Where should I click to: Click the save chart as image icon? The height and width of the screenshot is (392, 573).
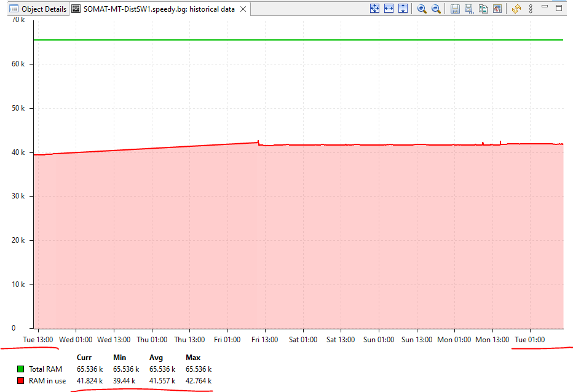497,9
